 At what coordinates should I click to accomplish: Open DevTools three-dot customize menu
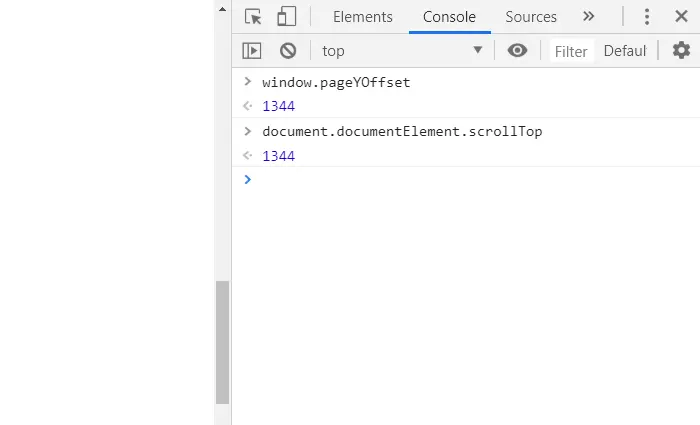[647, 17]
